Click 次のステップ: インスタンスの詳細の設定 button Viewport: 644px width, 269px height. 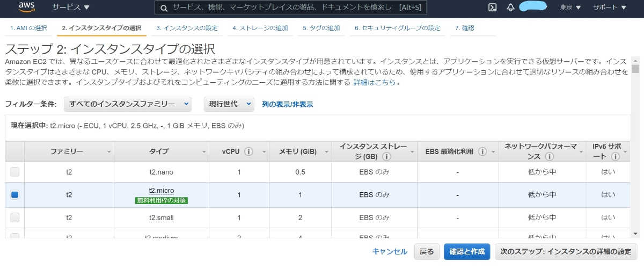[566, 251]
